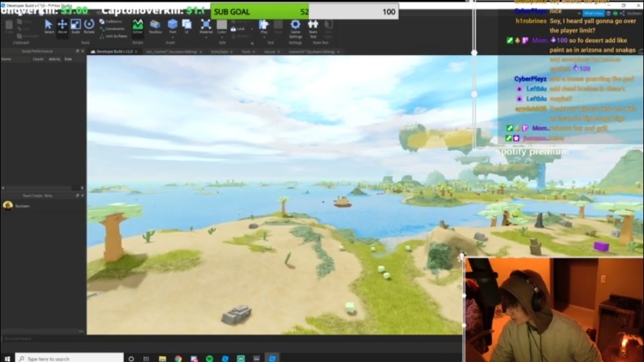Undock the Script Performance panel

point(77,52)
